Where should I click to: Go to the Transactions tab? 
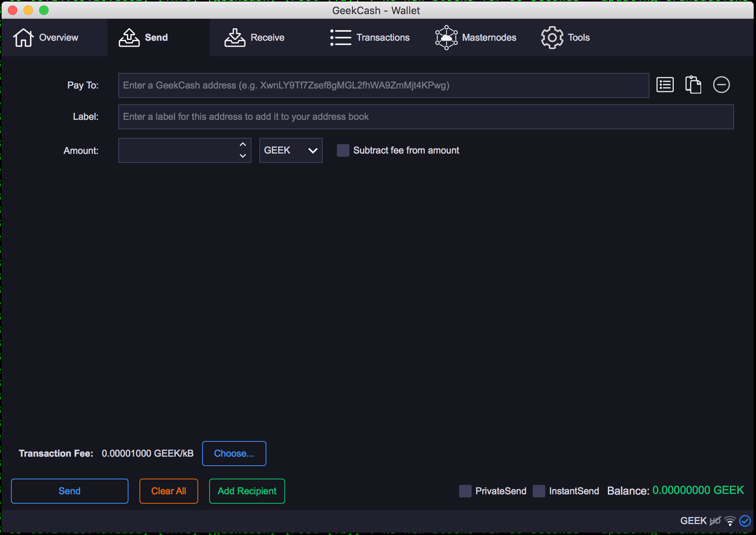click(369, 38)
